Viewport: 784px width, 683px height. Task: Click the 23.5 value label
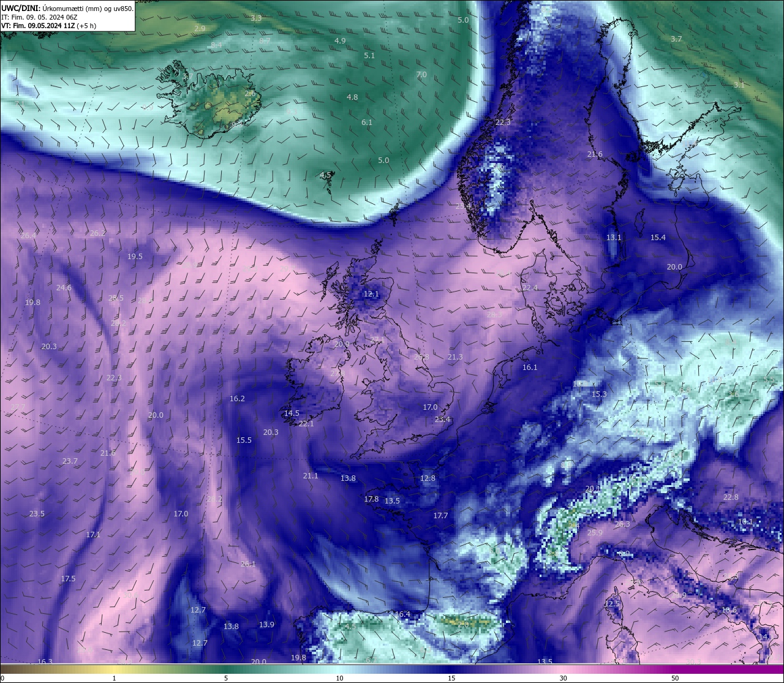point(37,513)
